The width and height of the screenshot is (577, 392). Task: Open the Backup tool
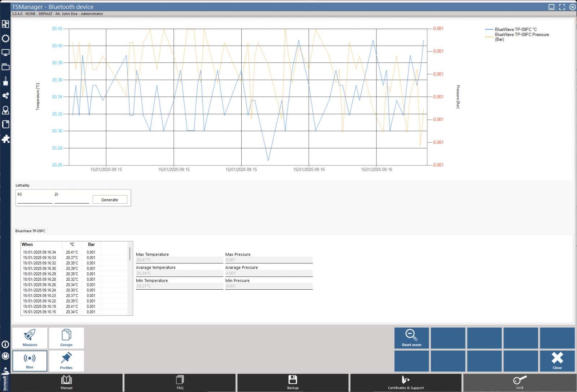click(x=293, y=383)
